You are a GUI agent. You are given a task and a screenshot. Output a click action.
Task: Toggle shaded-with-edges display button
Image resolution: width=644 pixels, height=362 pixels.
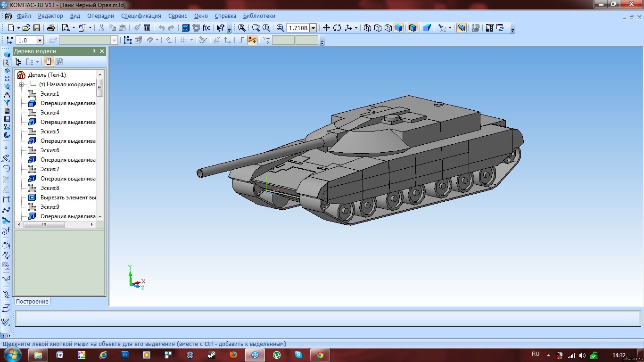[413, 28]
